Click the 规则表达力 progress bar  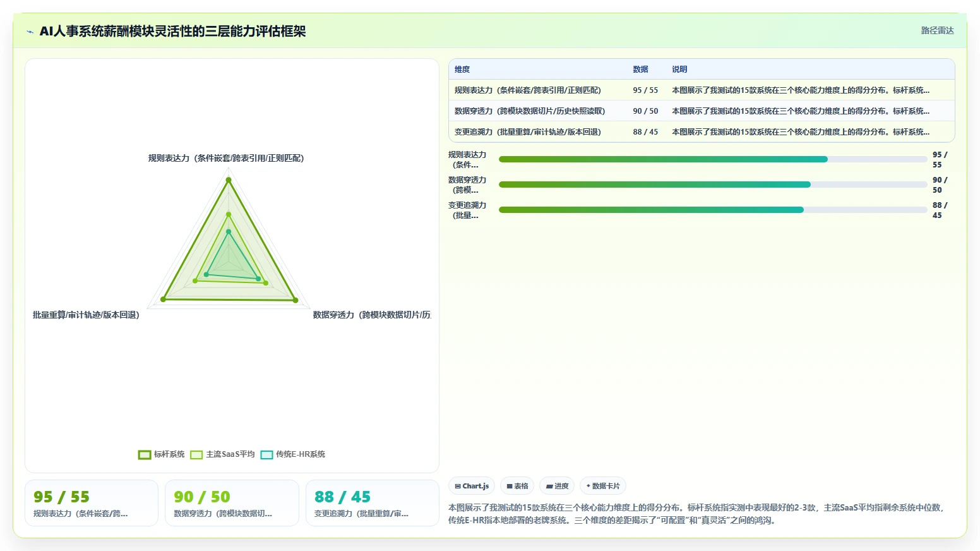713,159
